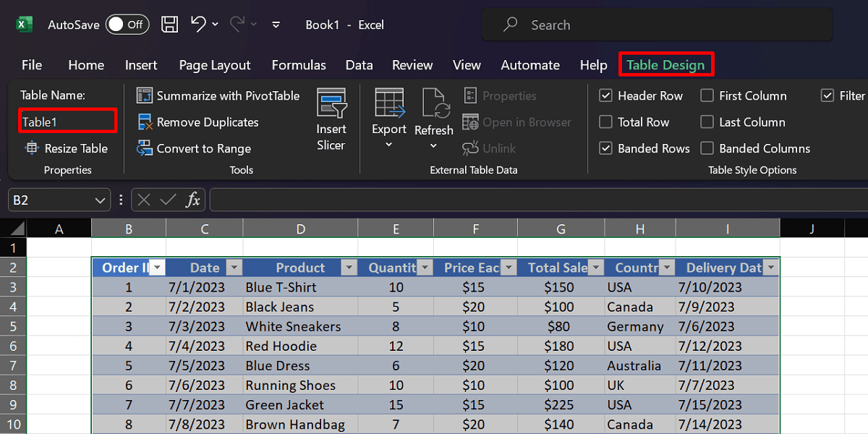Click the Table Name input field
The width and height of the screenshot is (868, 434).
(x=67, y=122)
